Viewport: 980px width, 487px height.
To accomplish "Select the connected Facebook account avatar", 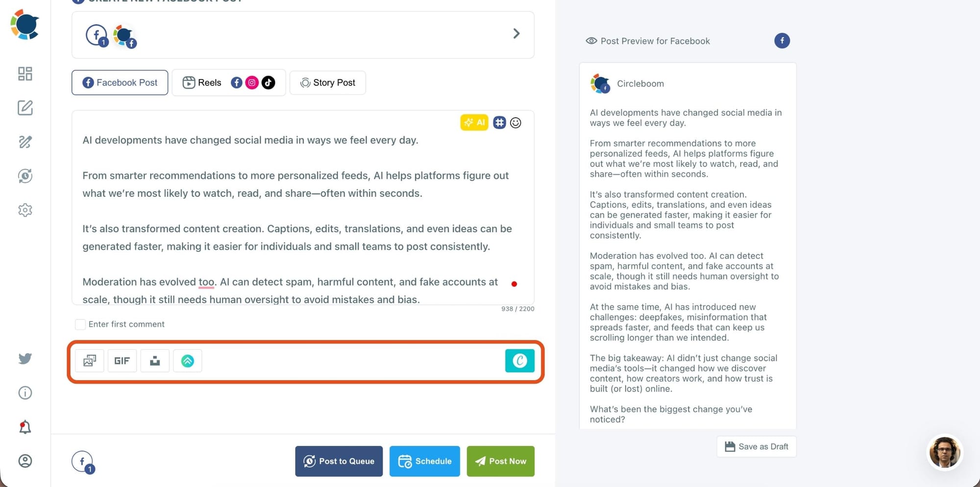I will 123,35.
